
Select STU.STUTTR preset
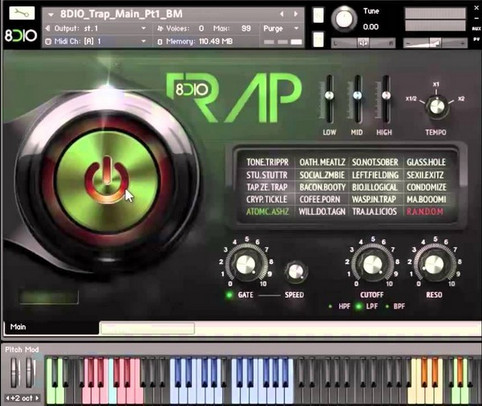point(267,175)
